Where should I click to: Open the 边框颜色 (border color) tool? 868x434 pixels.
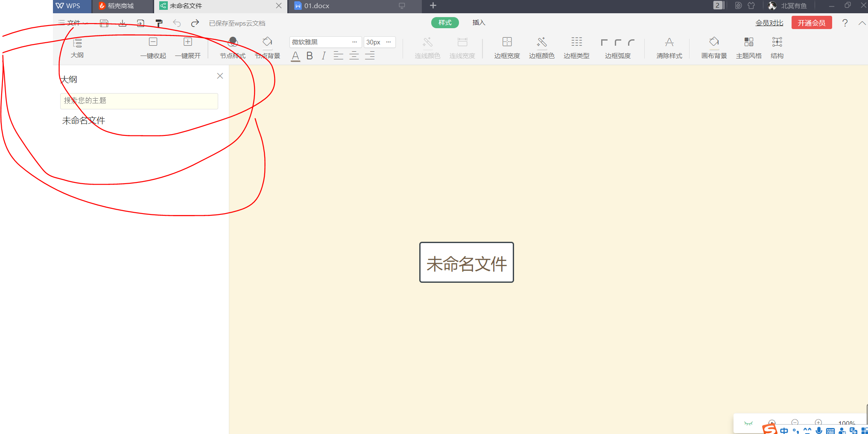tap(541, 47)
